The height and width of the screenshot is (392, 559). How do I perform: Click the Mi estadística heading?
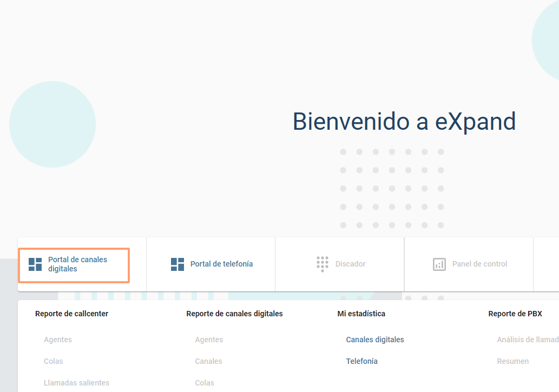tap(361, 314)
